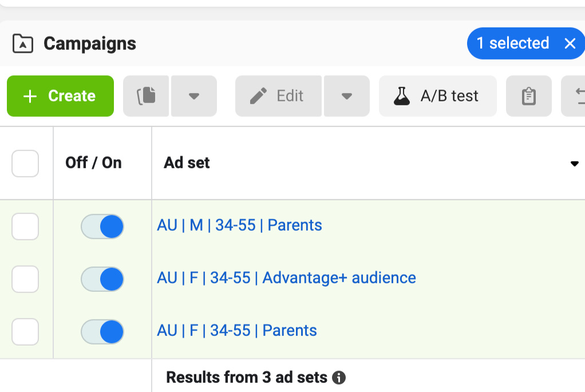
Task: Open the A/B test tool
Action: pyautogui.click(x=437, y=96)
